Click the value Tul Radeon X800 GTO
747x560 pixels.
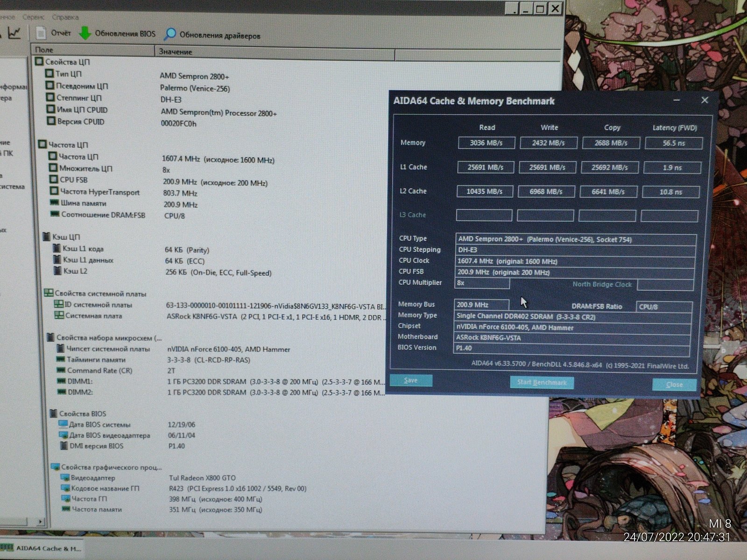click(202, 478)
